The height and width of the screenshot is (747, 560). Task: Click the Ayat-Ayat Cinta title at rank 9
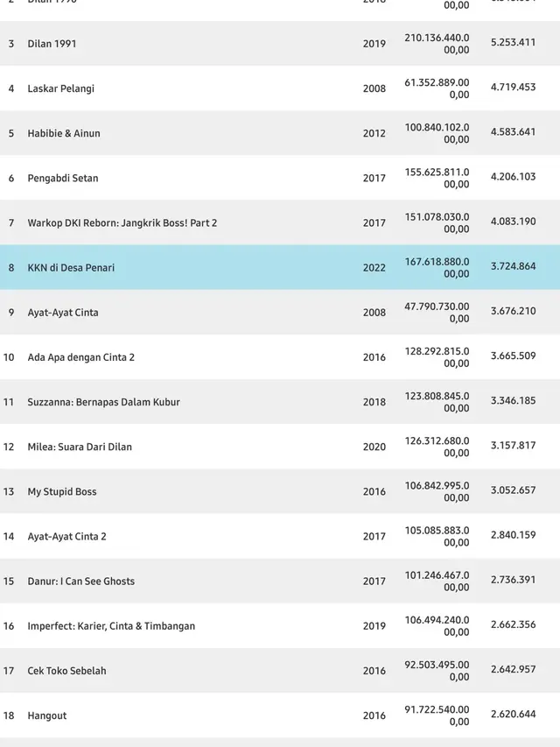coord(63,313)
